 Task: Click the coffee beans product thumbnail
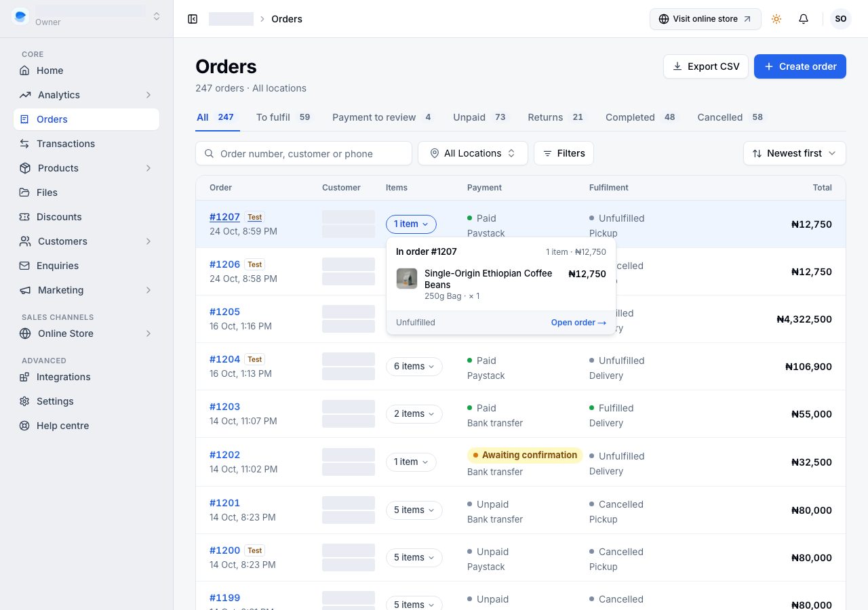tap(407, 279)
